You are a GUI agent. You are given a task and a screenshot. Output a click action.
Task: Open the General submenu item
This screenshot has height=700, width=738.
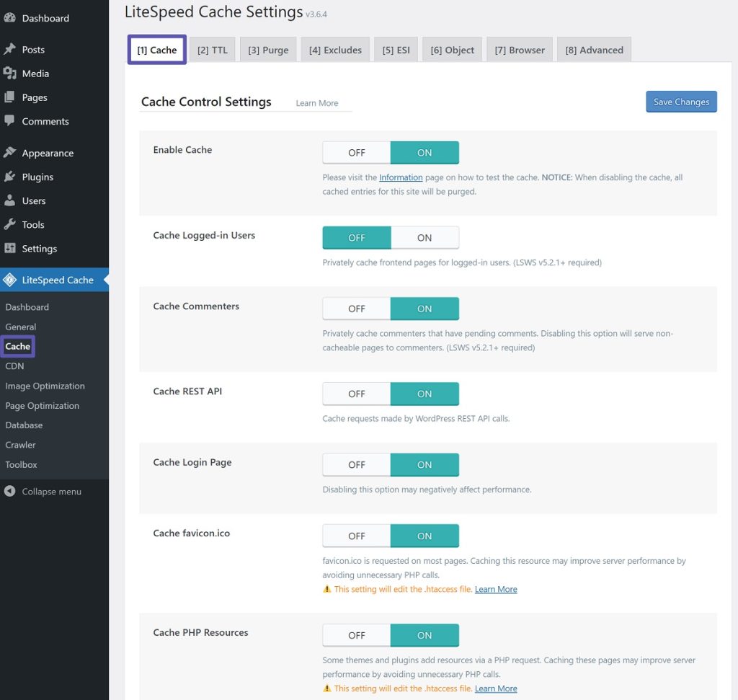coord(20,327)
